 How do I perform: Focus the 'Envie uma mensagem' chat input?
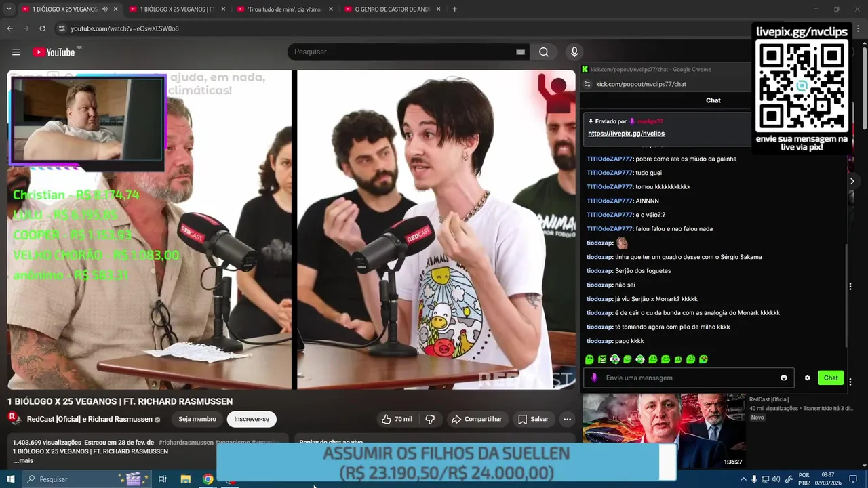688,378
